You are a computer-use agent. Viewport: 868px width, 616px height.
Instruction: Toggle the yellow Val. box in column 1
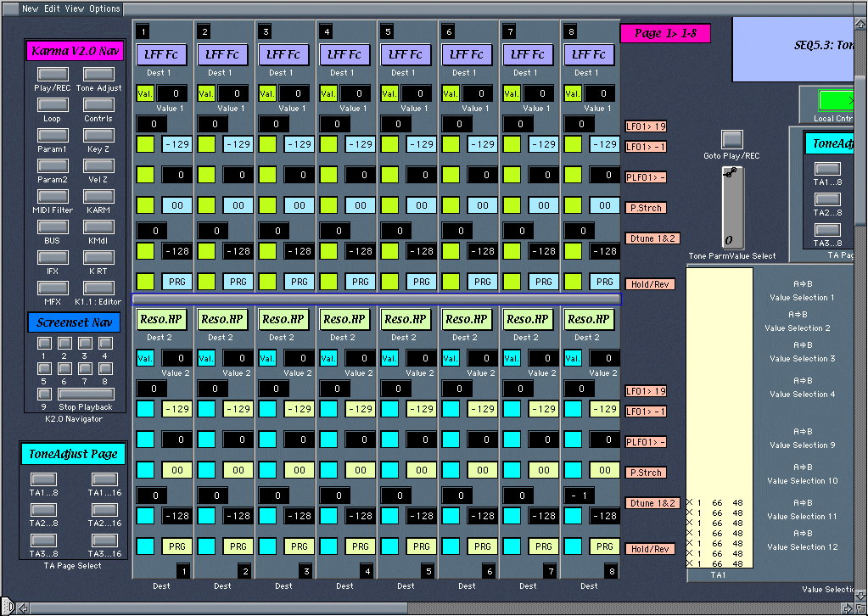(x=145, y=93)
